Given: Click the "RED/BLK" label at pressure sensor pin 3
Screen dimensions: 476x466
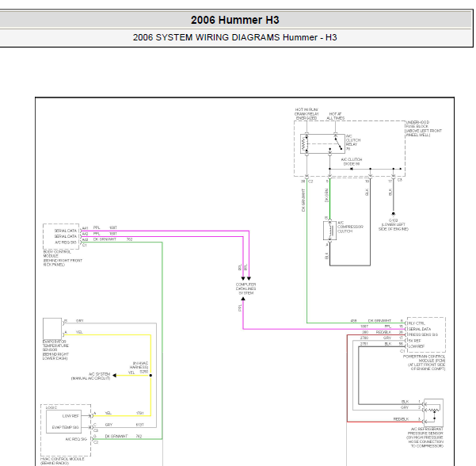Looking at the screenshot, I should point(401,419).
